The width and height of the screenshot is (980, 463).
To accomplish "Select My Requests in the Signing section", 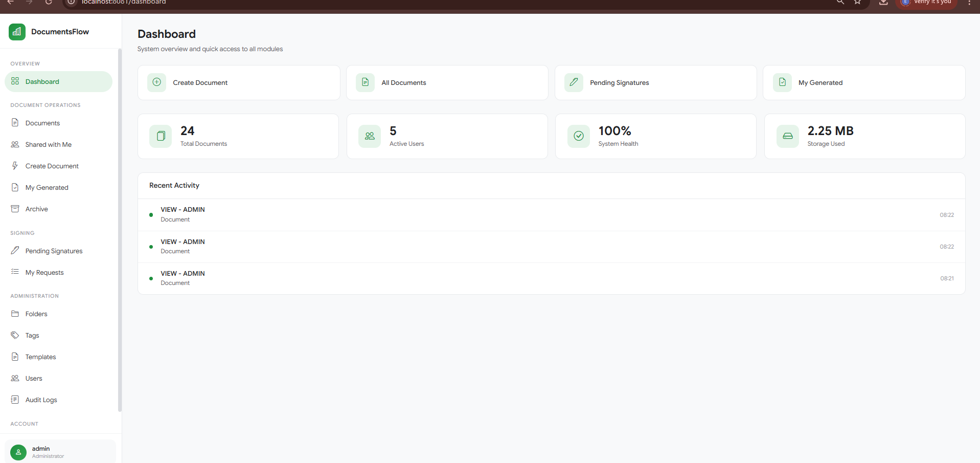I will pyautogui.click(x=44, y=272).
